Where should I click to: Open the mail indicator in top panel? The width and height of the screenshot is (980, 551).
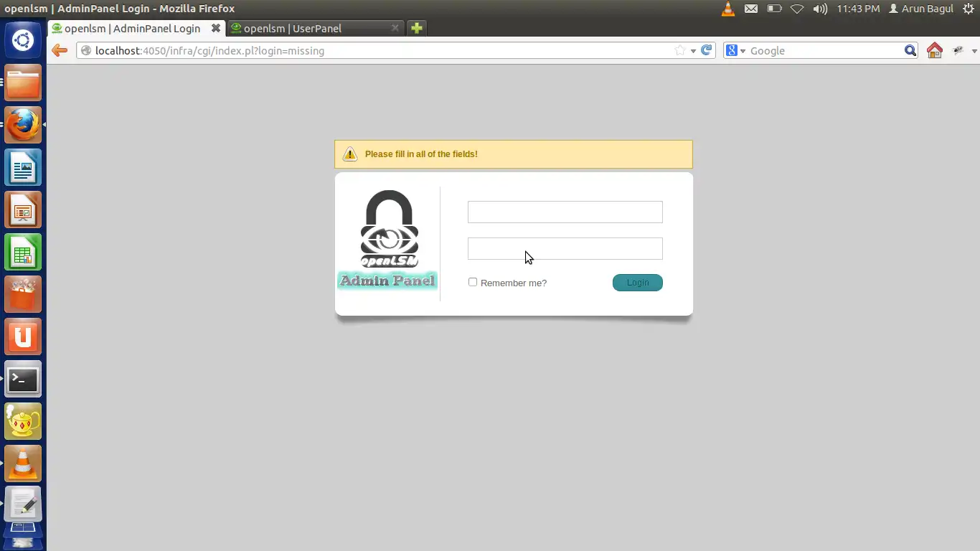pyautogui.click(x=750, y=9)
